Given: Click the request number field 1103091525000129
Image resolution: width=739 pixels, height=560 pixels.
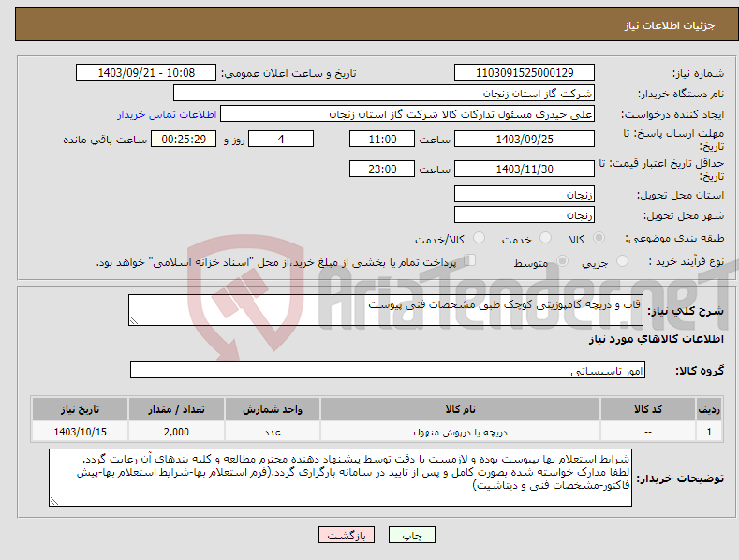Looking at the screenshot, I should pos(525,73).
